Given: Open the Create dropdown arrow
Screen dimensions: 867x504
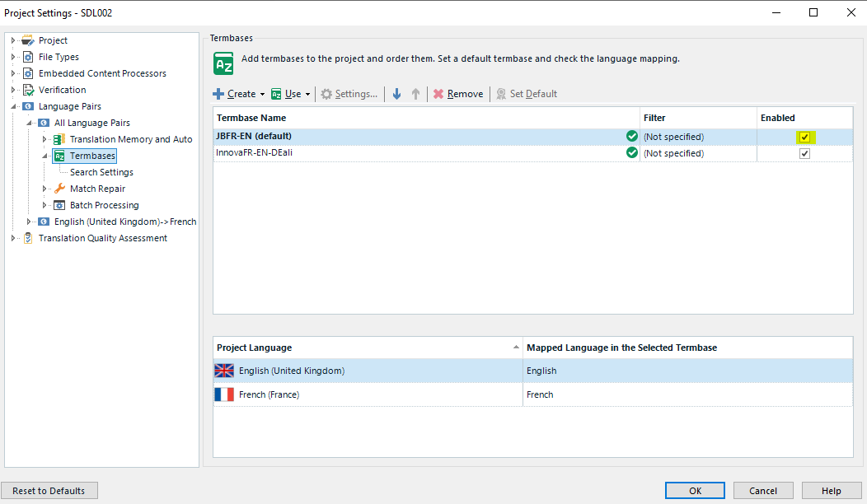Looking at the screenshot, I should click(x=262, y=95).
